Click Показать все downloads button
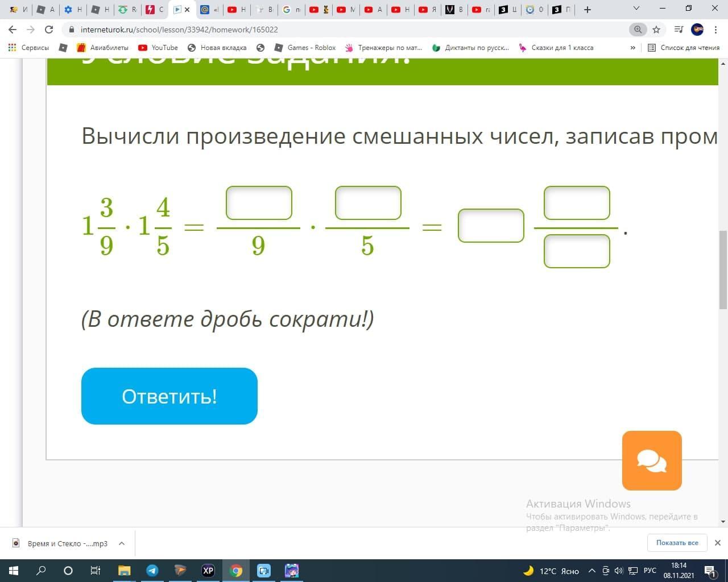Viewport: 728px width, 582px height. (x=677, y=543)
